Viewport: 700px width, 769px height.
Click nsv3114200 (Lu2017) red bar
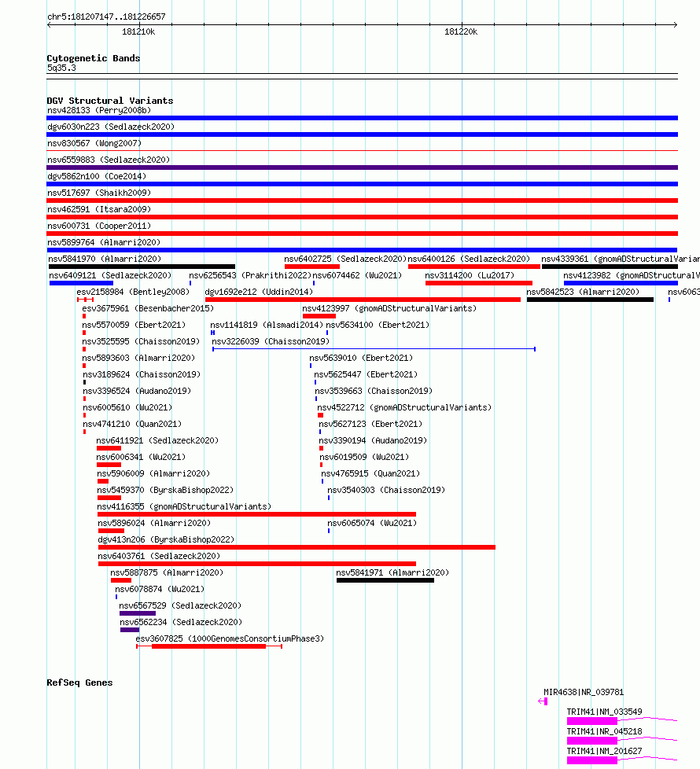(x=479, y=283)
